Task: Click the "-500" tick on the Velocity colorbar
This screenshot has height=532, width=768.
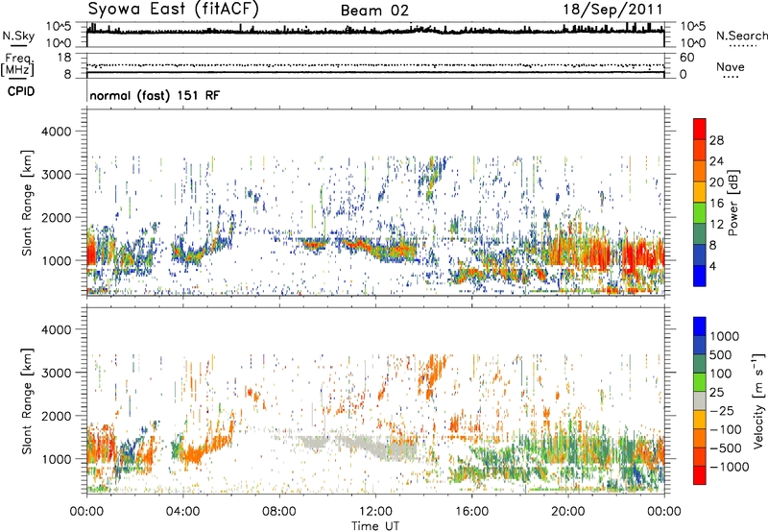Action: 726,447
